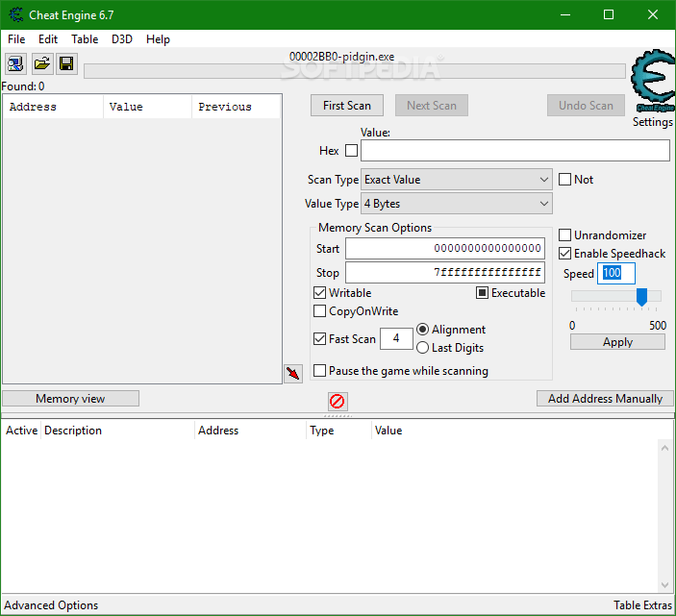Click the red arrow to copy addresses down

[x=293, y=373]
